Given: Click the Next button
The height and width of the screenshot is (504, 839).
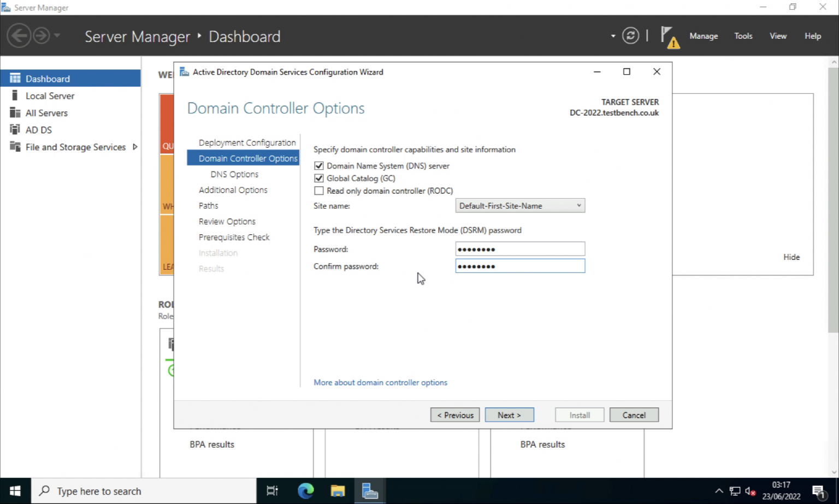Looking at the screenshot, I should click(x=509, y=415).
